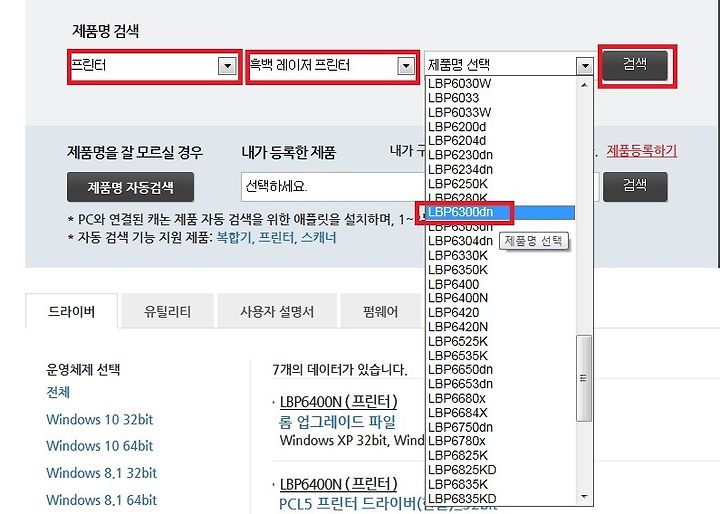Click 검색 button beside registered products

coord(635,186)
